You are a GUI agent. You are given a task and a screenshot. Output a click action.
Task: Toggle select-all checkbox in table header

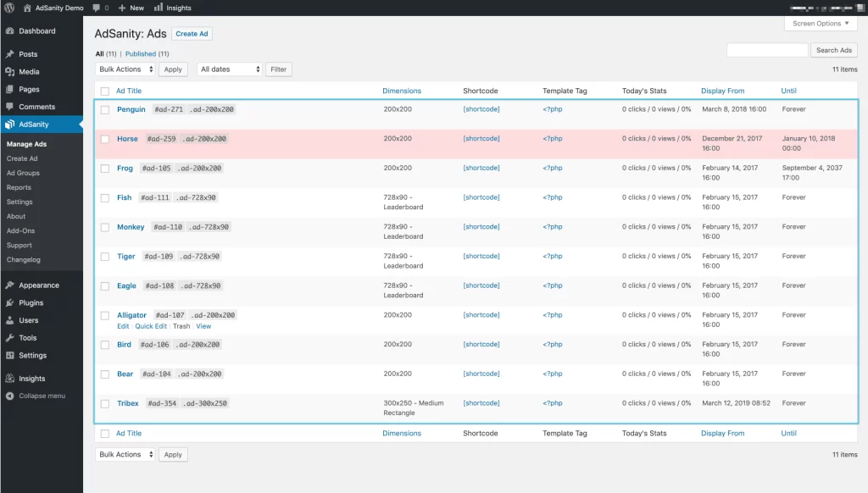[104, 91]
